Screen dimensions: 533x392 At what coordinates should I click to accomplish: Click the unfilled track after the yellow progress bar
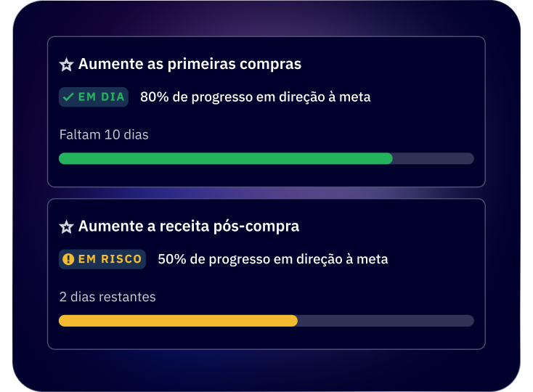click(386, 321)
